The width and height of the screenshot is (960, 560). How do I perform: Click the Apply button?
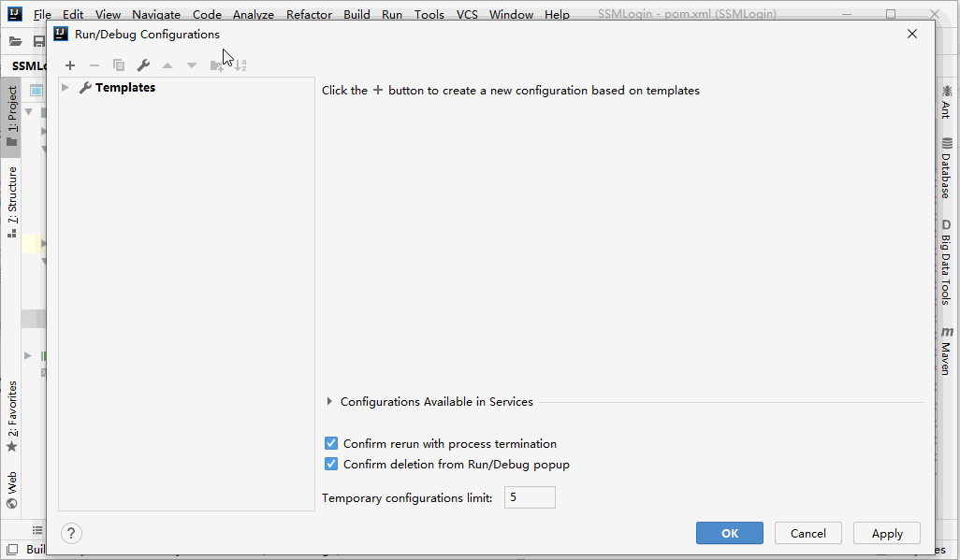coord(887,533)
